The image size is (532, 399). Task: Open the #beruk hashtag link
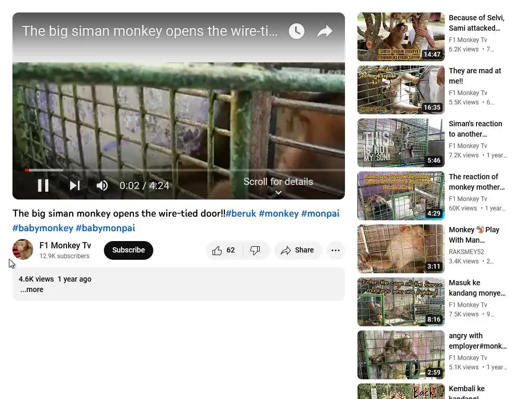click(241, 214)
